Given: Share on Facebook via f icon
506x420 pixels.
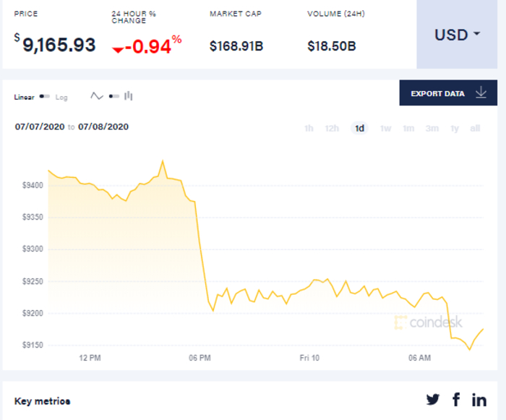Looking at the screenshot, I should pyautogui.click(x=456, y=399).
